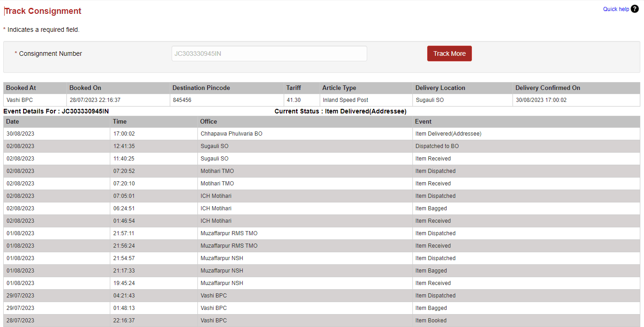The width and height of the screenshot is (644, 327).
Task: Click the time cell 01:46:54
Action: 154,221
